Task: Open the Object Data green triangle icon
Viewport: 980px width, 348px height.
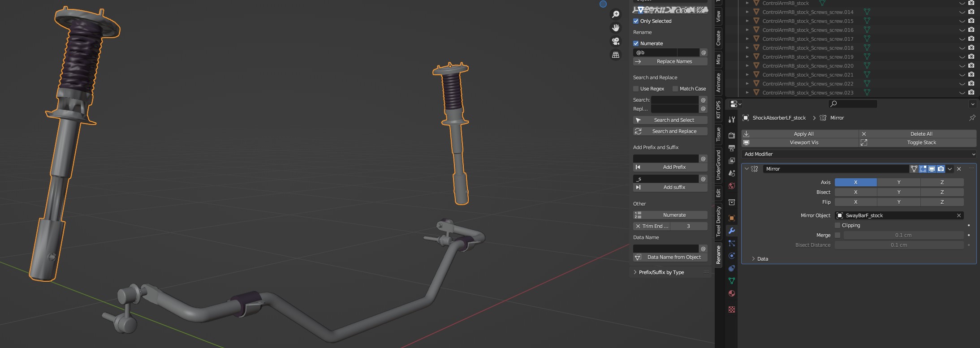Action: point(732,281)
